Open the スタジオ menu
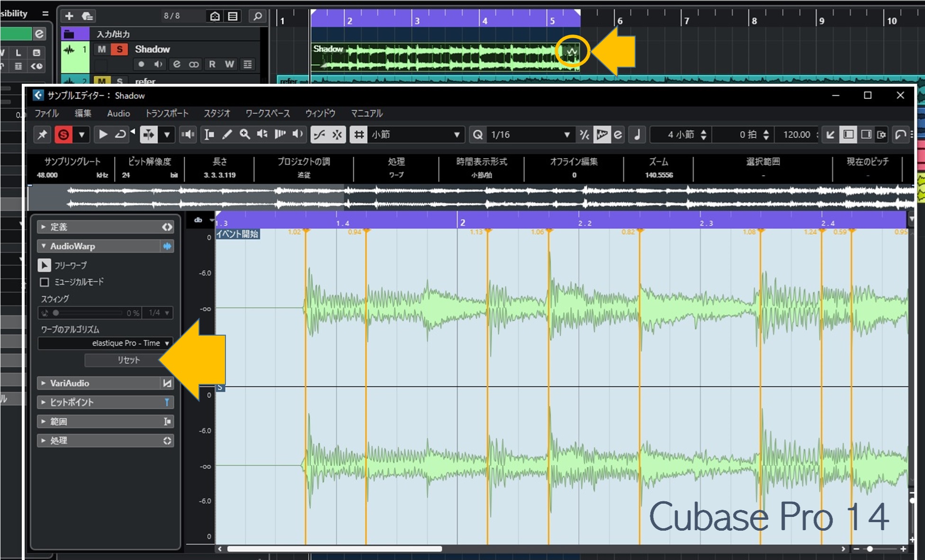 (x=217, y=114)
